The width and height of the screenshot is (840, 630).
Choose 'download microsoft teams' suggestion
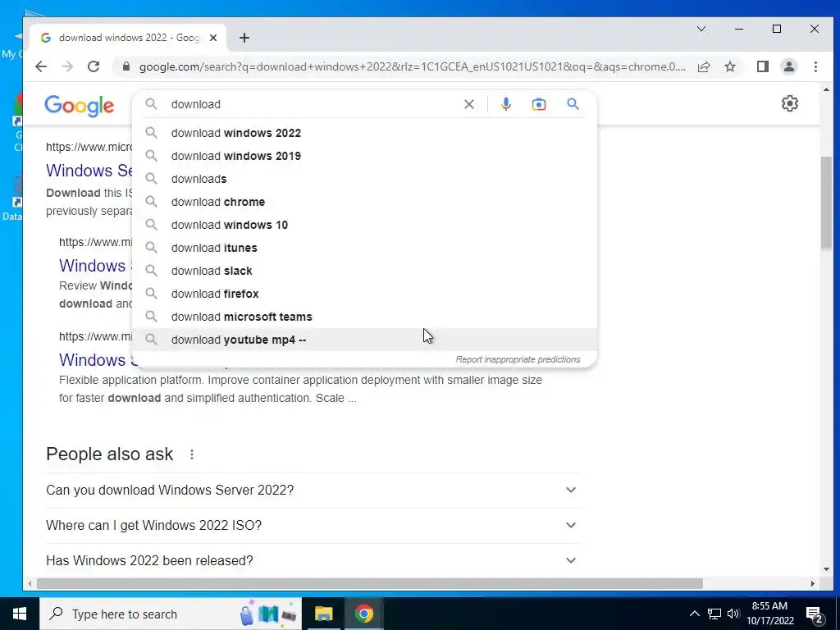point(364,317)
